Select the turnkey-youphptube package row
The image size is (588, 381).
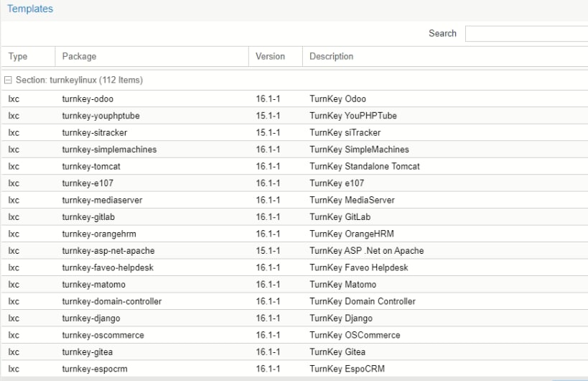(x=94, y=116)
